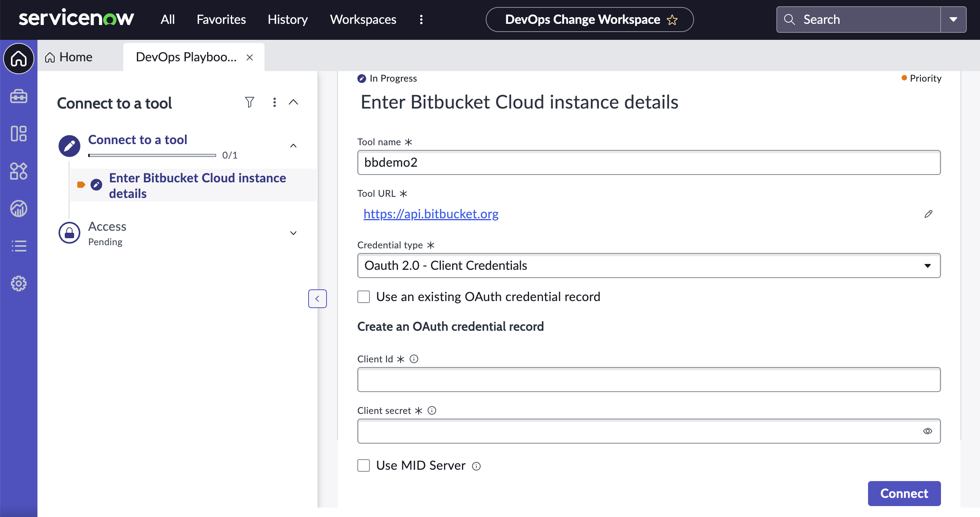
Task: Reveal Client secret with eye icon
Action: [x=928, y=431]
